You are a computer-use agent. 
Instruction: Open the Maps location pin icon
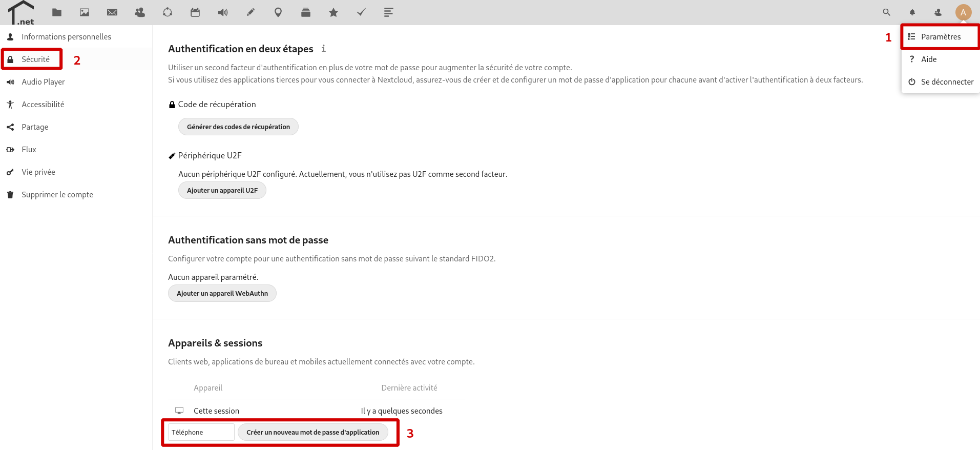[278, 12]
